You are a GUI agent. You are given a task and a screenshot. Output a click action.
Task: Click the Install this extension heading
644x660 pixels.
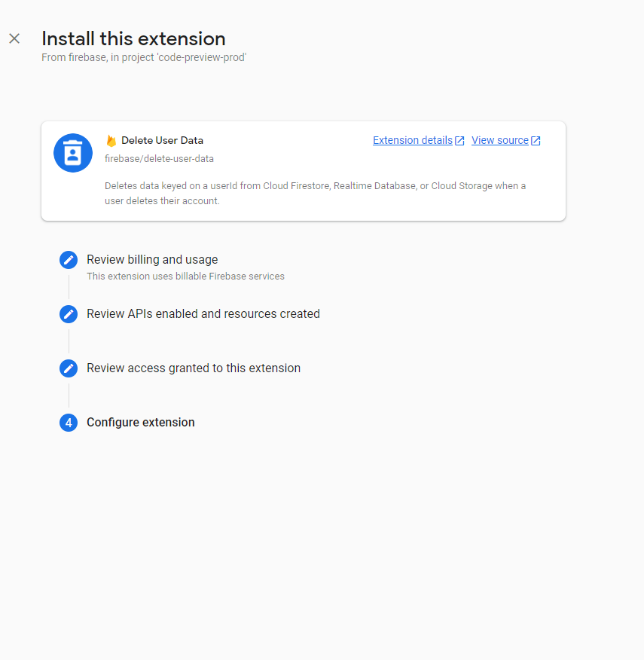click(x=133, y=38)
